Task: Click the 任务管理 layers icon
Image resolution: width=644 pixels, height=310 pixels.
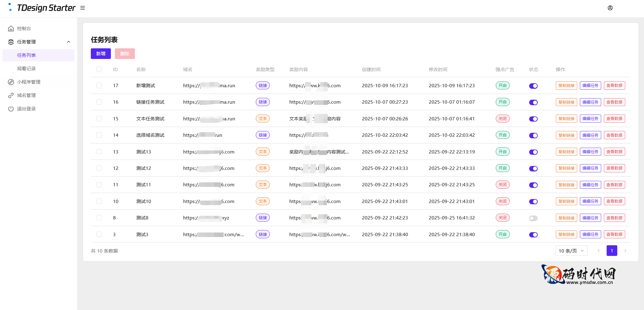Action: [x=11, y=42]
